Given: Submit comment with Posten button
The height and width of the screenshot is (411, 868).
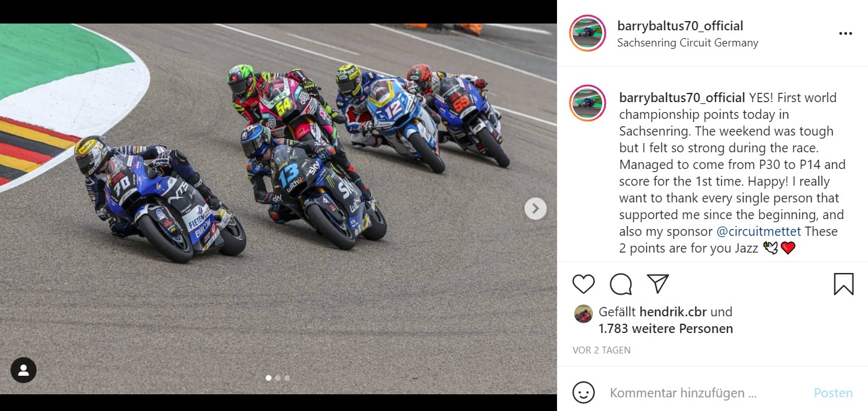Looking at the screenshot, I should (x=833, y=393).
